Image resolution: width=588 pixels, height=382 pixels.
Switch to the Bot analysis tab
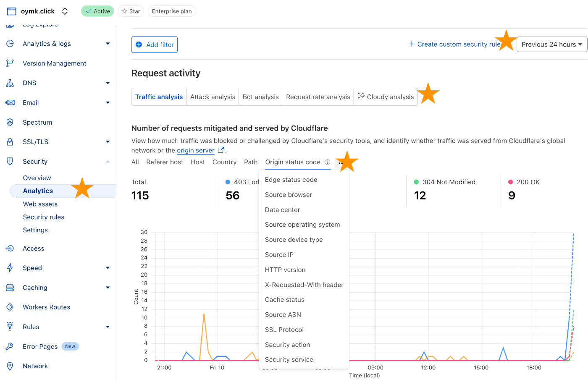(260, 97)
